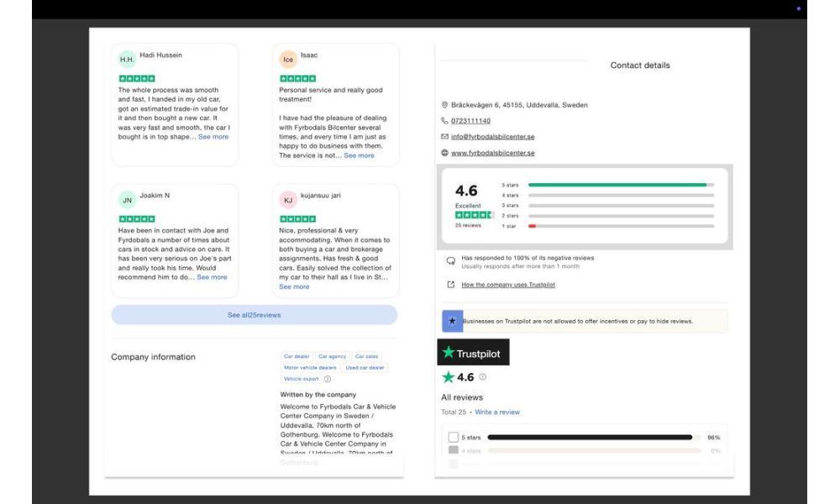Click the green 5 stars rating bar
Image resolution: width=840 pixels, height=504 pixels.
(617, 185)
